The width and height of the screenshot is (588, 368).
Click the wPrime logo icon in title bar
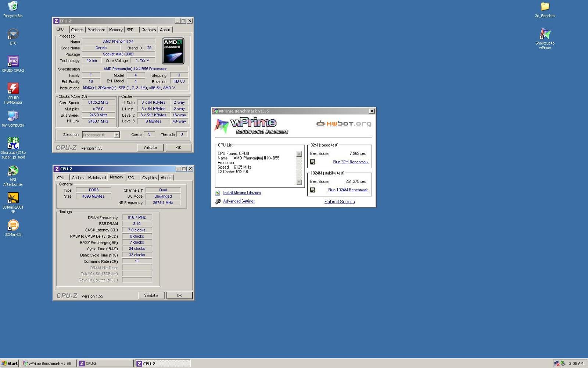215,111
